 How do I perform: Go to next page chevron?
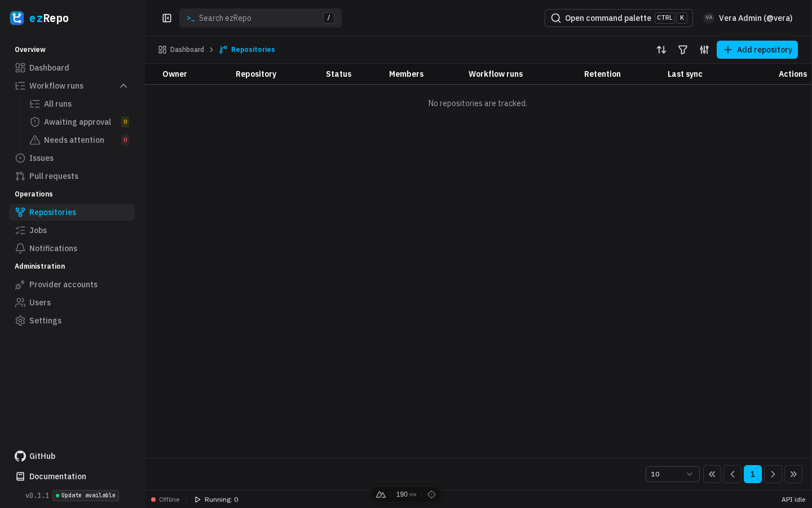pyautogui.click(x=773, y=474)
